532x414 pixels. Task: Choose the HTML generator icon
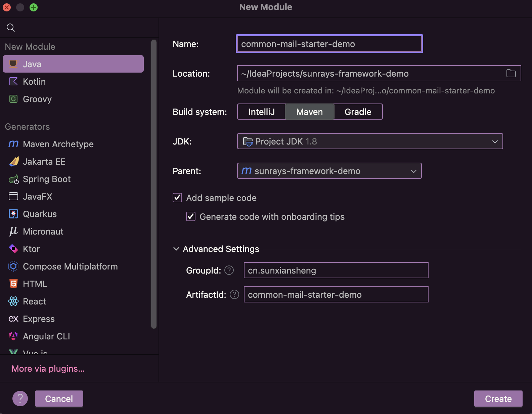(13, 284)
